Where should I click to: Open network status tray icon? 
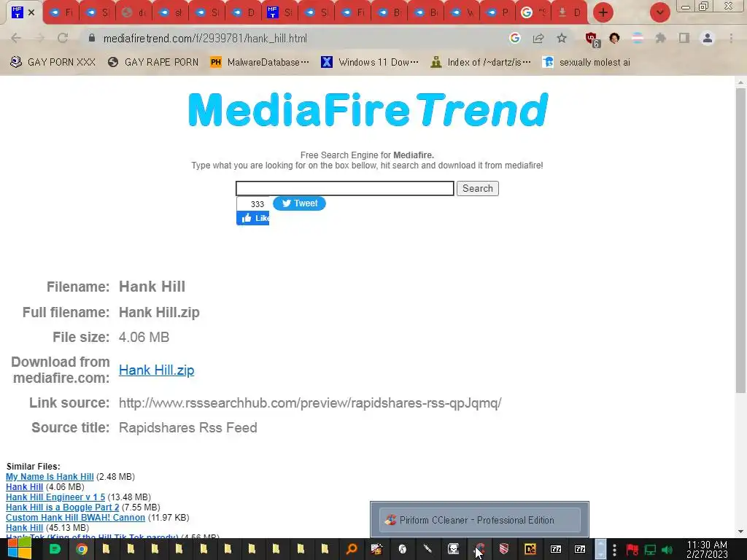point(650,550)
